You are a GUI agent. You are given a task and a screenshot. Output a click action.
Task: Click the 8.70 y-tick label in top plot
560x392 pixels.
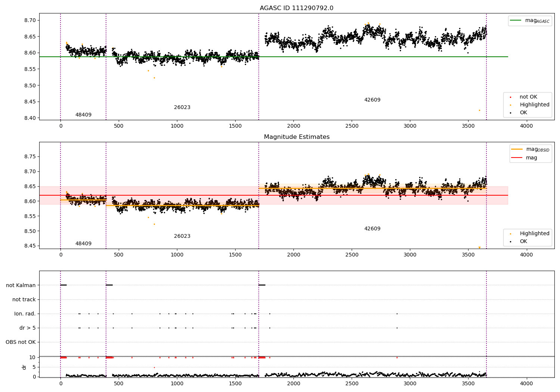[x=29, y=20]
